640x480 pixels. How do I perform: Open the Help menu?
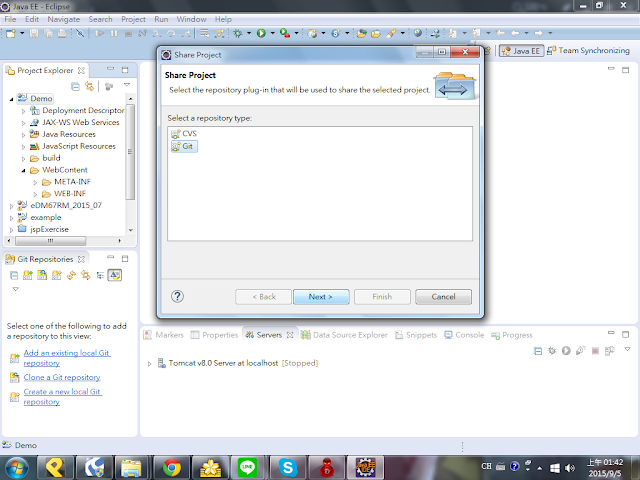point(223,19)
